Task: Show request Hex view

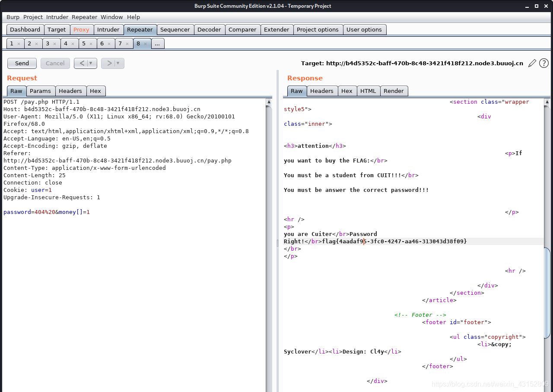Action: pyautogui.click(x=95, y=91)
